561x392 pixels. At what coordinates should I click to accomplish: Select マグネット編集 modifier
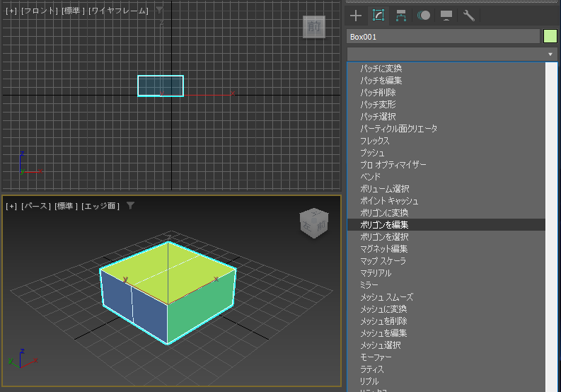pos(446,249)
